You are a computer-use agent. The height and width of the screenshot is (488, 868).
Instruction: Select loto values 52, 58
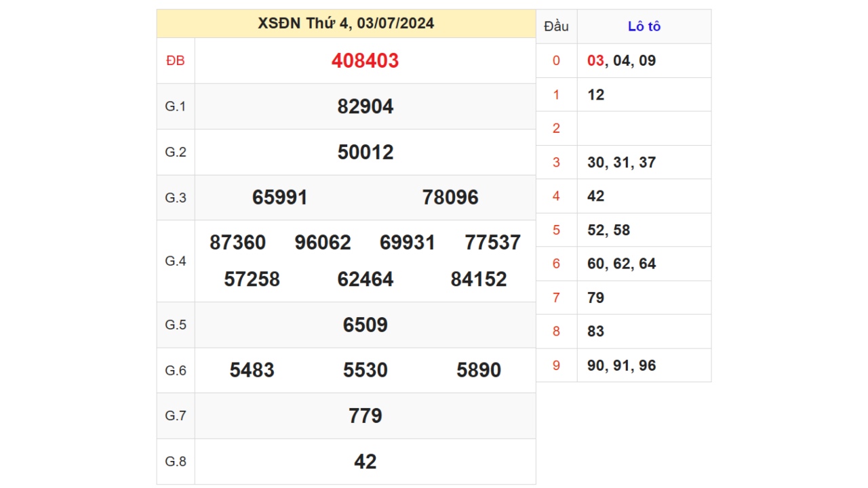click(x=609, y=230)
